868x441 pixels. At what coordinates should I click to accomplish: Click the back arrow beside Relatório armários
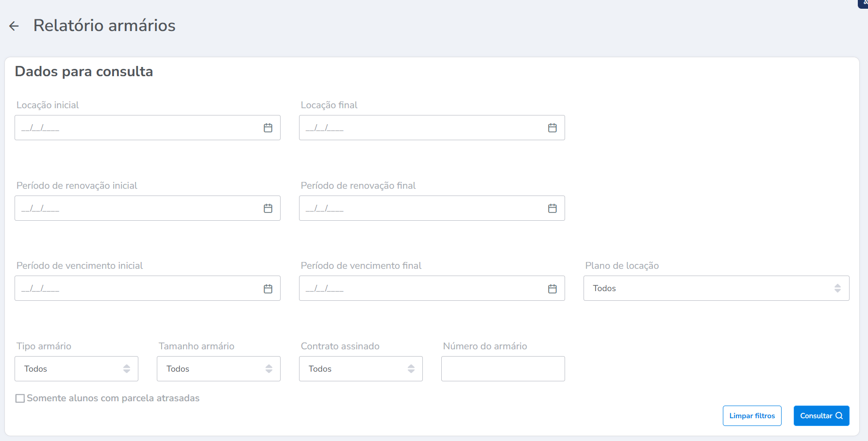coord(14,26)
